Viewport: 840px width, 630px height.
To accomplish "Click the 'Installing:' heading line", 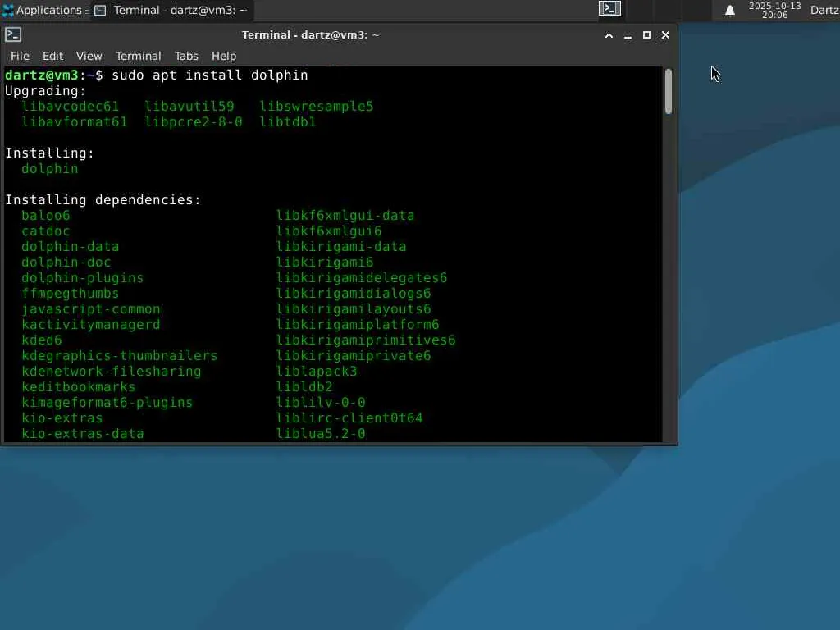I will [50, 153].
